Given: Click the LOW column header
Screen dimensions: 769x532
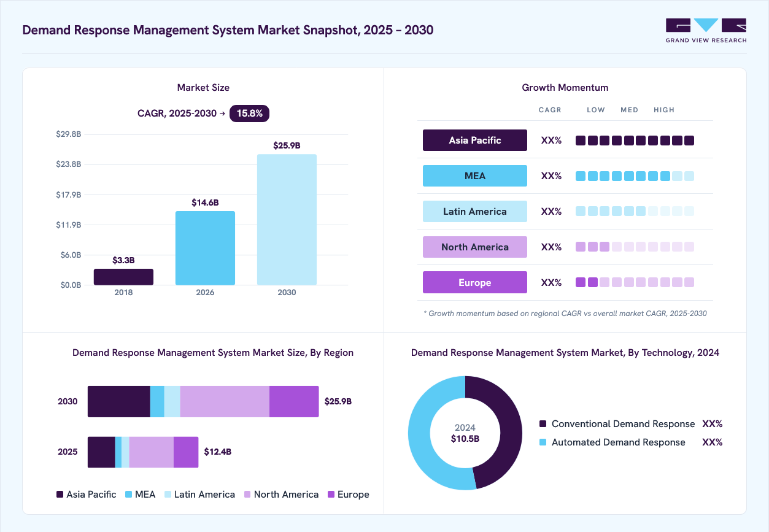Looking at the screenshot, I should [596, 110].
